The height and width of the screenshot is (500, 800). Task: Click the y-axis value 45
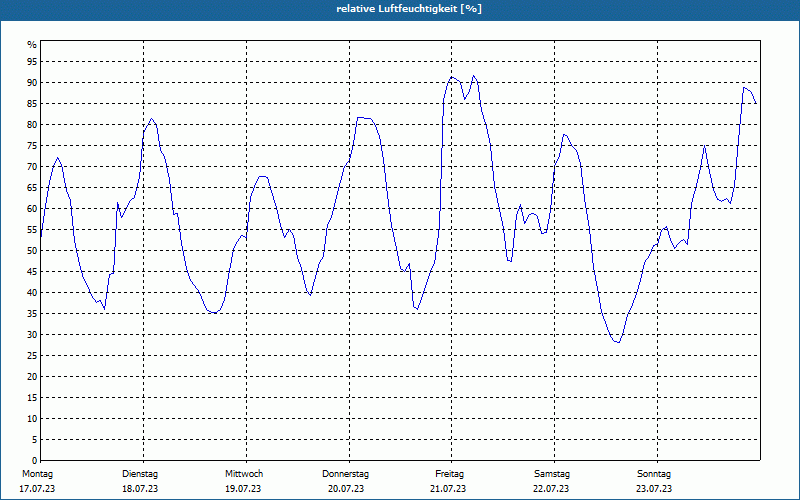click(x=32, y=271)
